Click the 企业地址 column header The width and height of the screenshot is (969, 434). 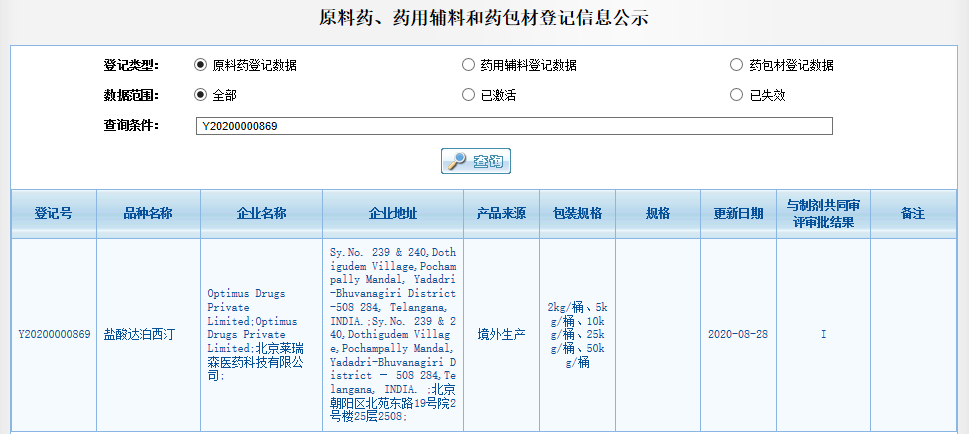click(x=393, y=214)
